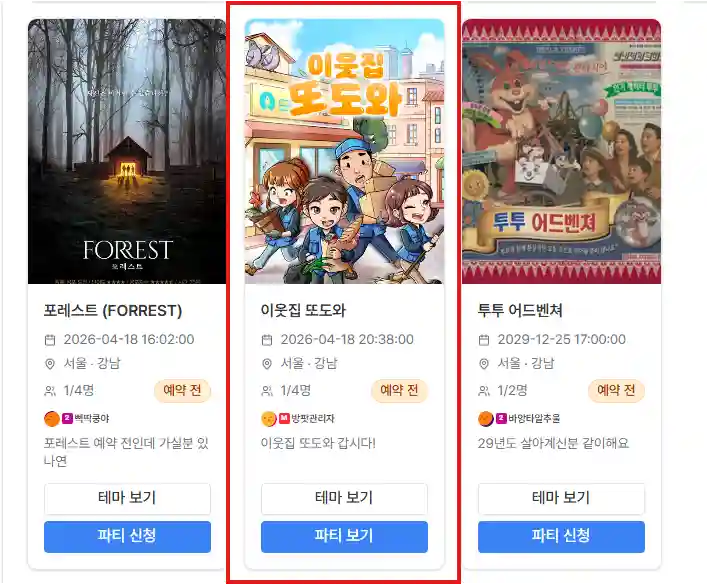The height and width of the screenshot is (585, 707).
Task: Click the 바앙타알추을 user avatar
Action: tap(486, 419)
